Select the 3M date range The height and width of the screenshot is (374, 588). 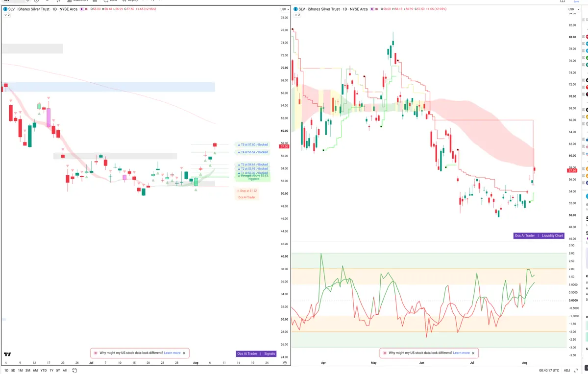click(x=28, y=371)
